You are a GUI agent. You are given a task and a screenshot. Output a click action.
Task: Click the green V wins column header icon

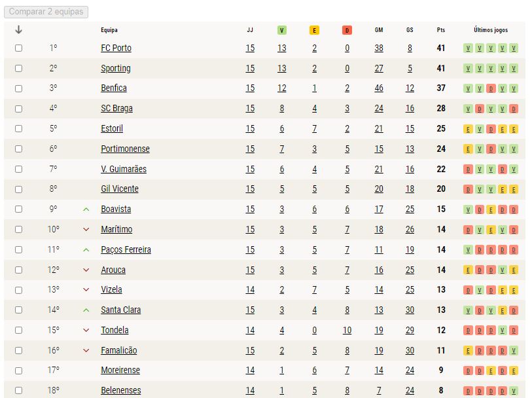pos(281,30)
